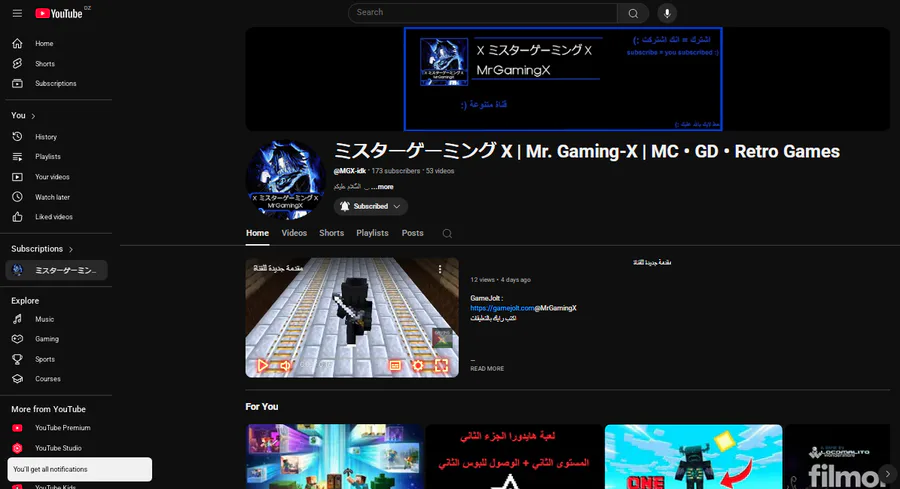
Task: Open the filmo video thumbnail
Action: pyautogui.click(x=837, y=457)
